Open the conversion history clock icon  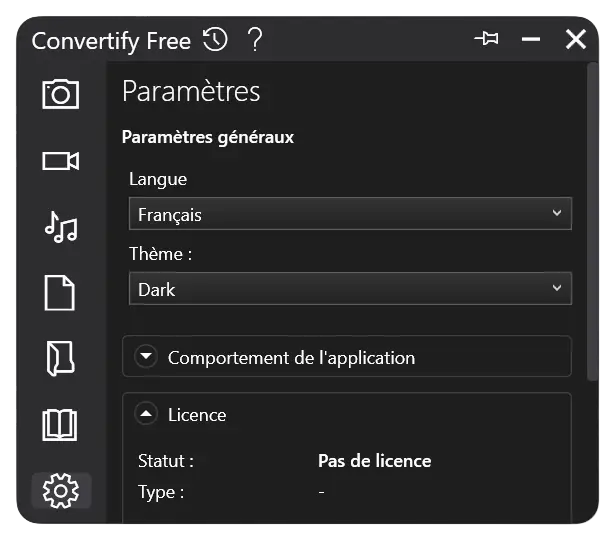tap(215, 40)
